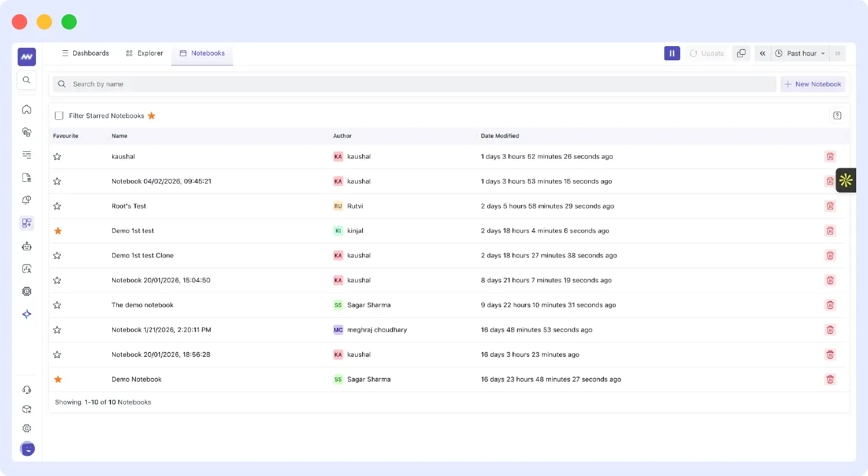Screen dimensions: 868x476
Task: Click the help question mark icon
Action: click(x=837, y=116)
